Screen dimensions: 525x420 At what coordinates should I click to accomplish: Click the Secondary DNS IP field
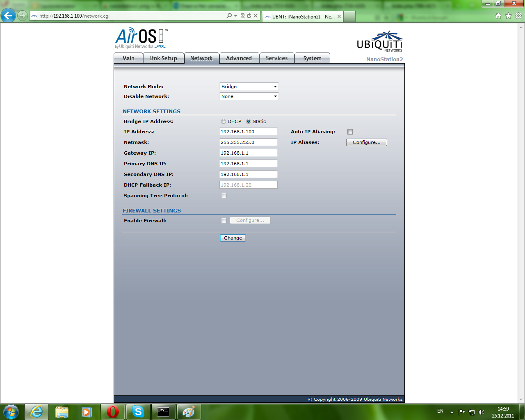(x=249, y=174)
